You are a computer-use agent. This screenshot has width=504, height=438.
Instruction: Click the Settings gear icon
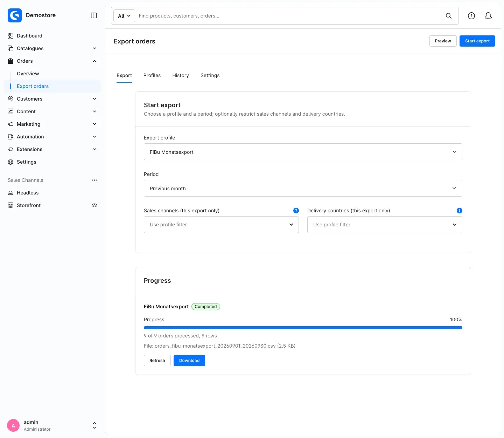[10, 162]
